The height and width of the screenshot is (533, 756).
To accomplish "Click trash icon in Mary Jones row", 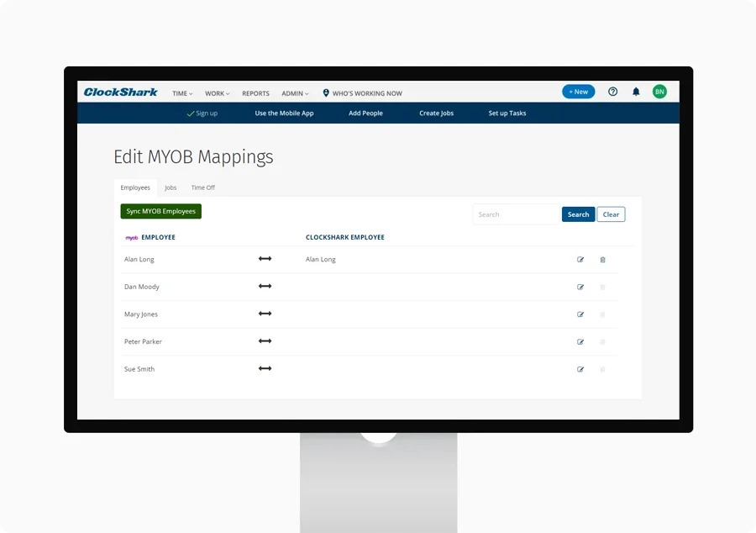I will click(x=602, y=314).
